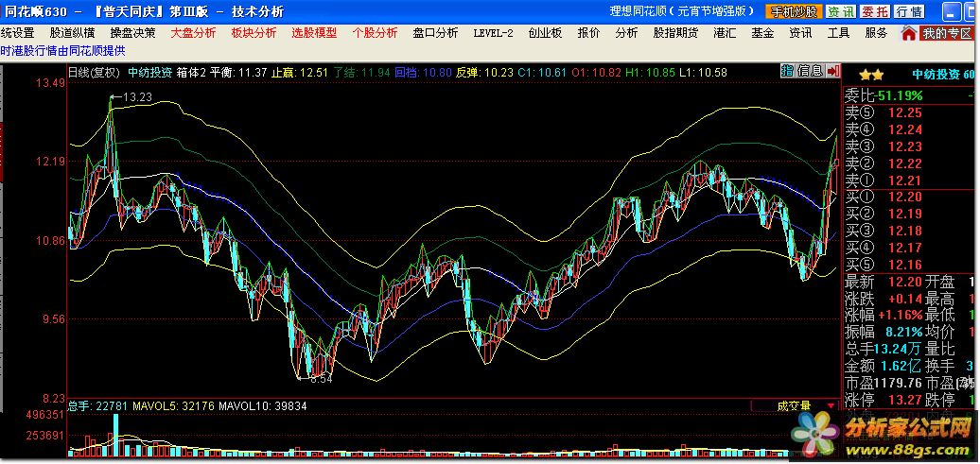Open the 信息 button above the chart
The height and width of the screenshot is (464, 980).
pyautogui.click(x=811, y=71)
